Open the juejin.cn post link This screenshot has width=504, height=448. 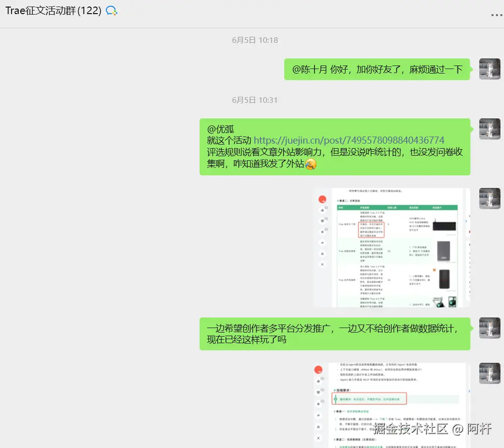[349, 140]
